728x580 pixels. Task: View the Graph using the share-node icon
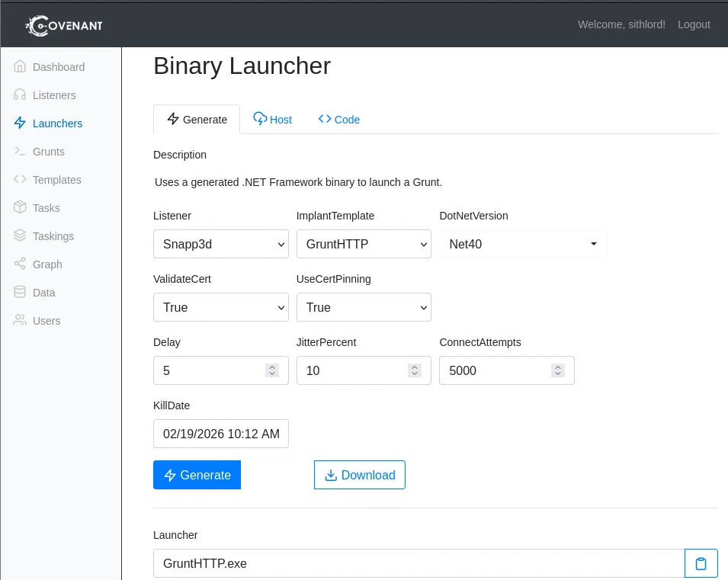19,264
